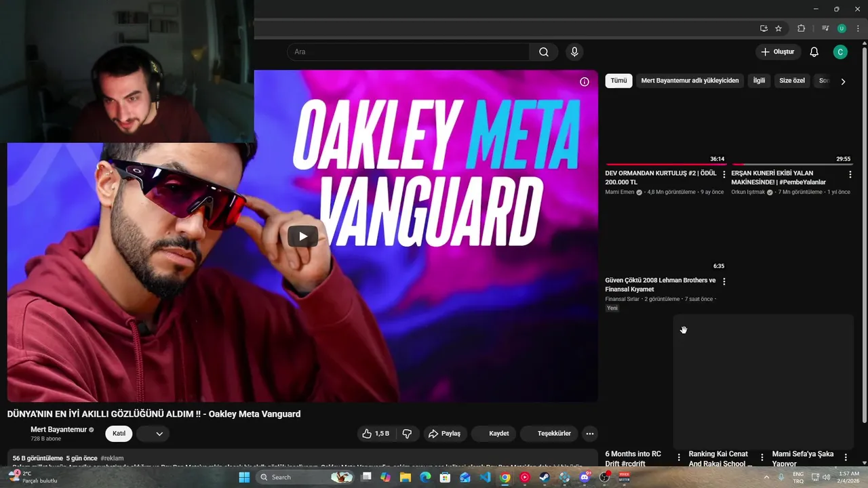
Task: Click Finansal Sırlar channel name
Action: pyautogui.click(x=623, y=299)
